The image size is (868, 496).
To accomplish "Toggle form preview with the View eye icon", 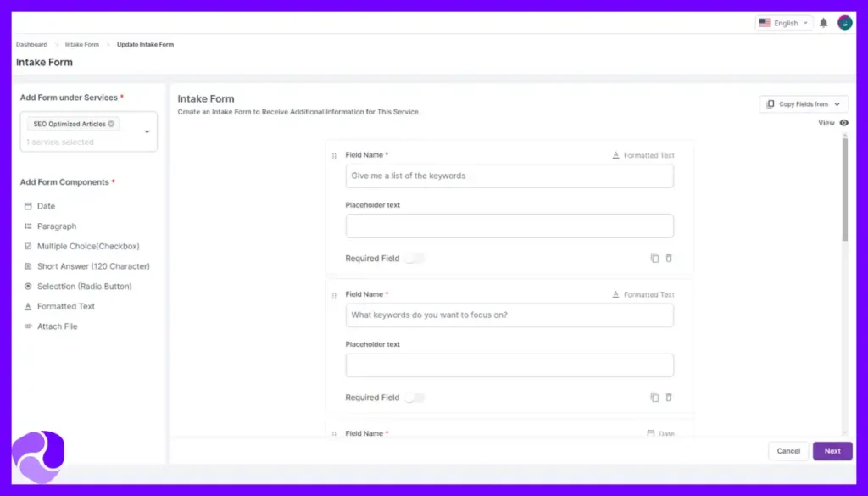I will tap(842, 122).
